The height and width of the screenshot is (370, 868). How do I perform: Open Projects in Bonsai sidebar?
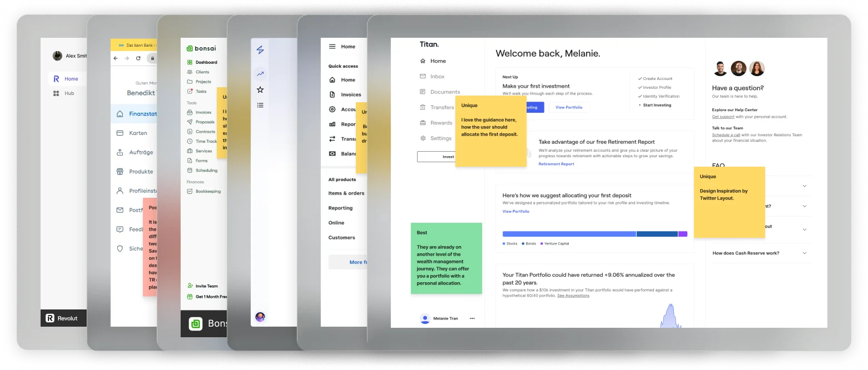pos(199,82)
